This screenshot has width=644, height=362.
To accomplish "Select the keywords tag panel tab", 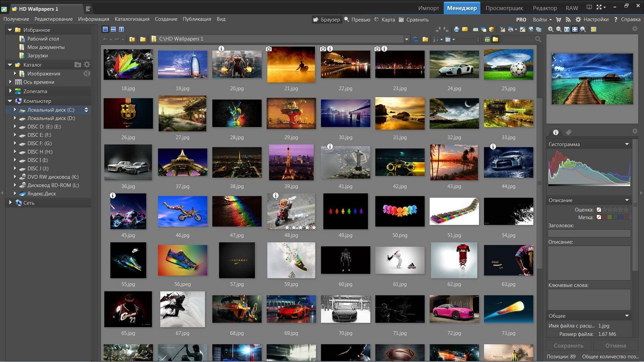I will tap(569, 132).
